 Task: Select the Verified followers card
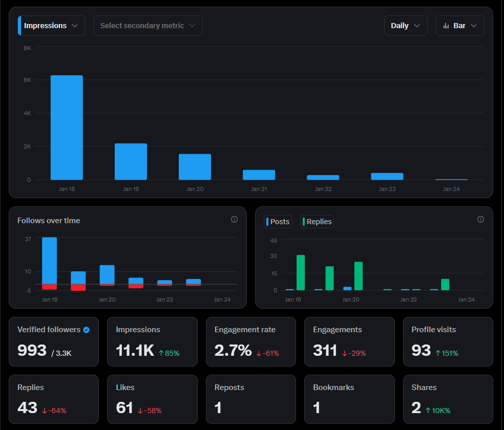[x=54, y=341]
